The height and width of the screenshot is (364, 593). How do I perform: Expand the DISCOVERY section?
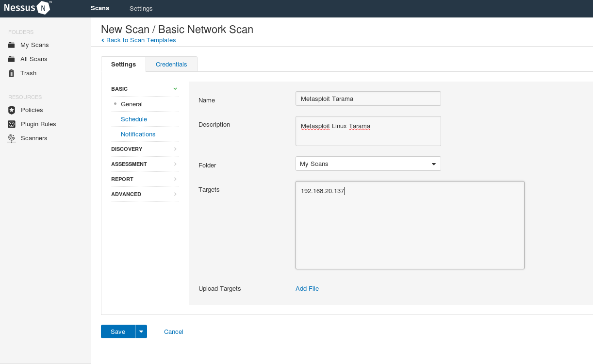click(x=145, y=149)
